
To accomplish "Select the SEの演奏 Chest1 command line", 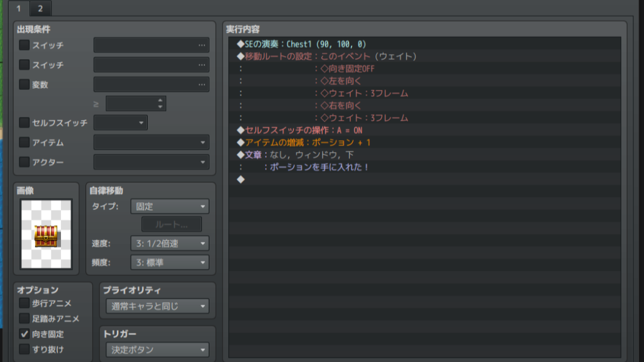I will click(302, 44).
